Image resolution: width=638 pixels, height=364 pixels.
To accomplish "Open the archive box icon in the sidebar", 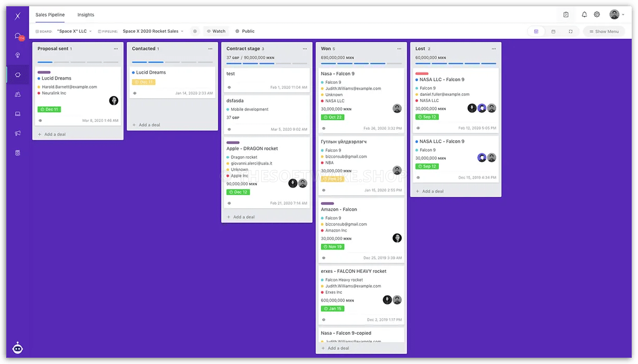I will (18, 153).
